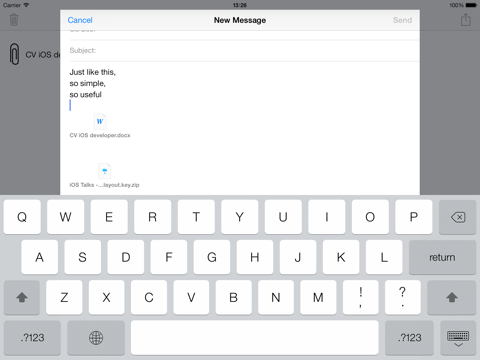
Task: Tap the 'so simple,' text line
Action: click(x=87, y=83)
